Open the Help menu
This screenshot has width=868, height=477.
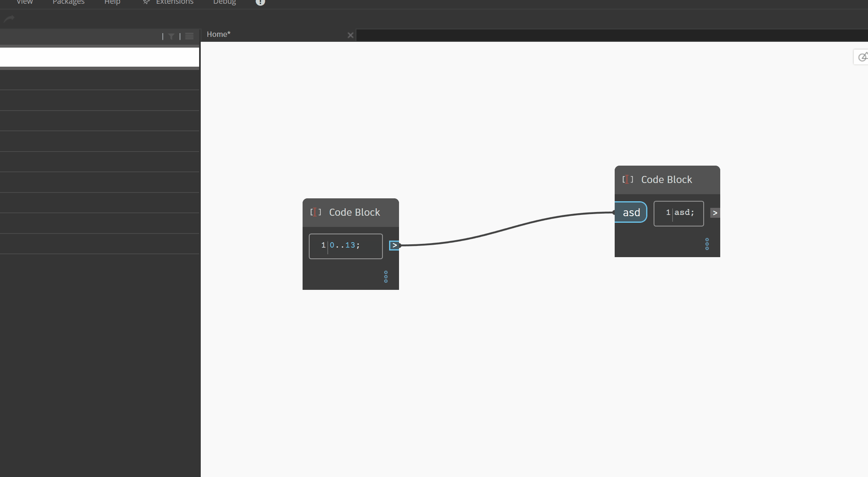pos(112,2)
